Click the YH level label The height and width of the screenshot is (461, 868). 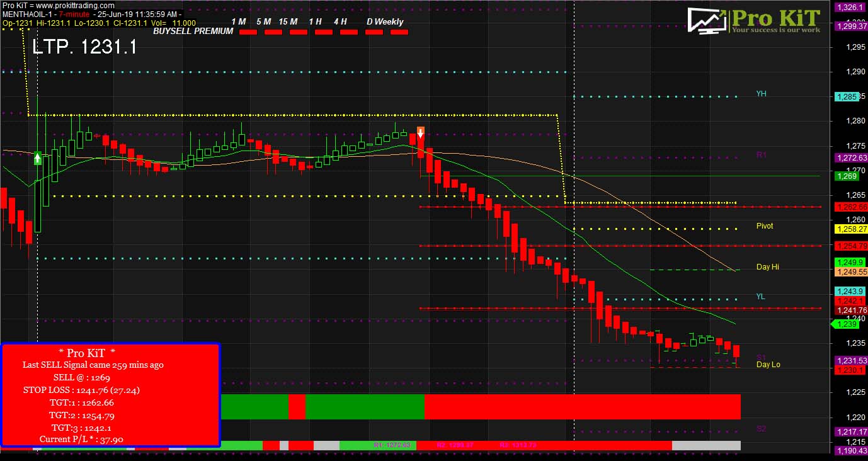(761, 94)
